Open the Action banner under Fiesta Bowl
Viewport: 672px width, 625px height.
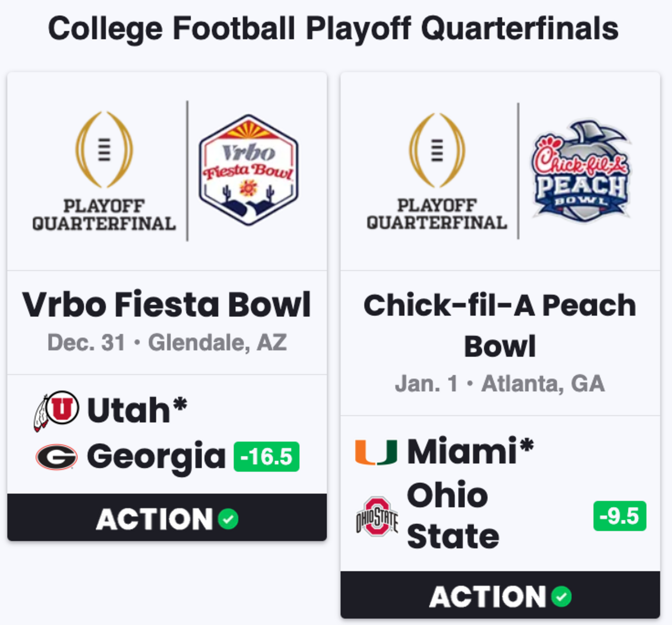click(x=167, y=517)
